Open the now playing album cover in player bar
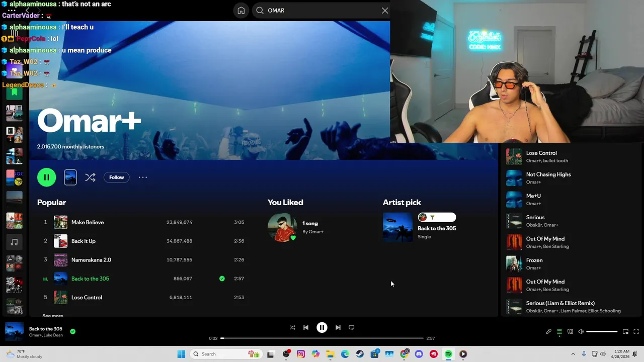 (14, 332)
